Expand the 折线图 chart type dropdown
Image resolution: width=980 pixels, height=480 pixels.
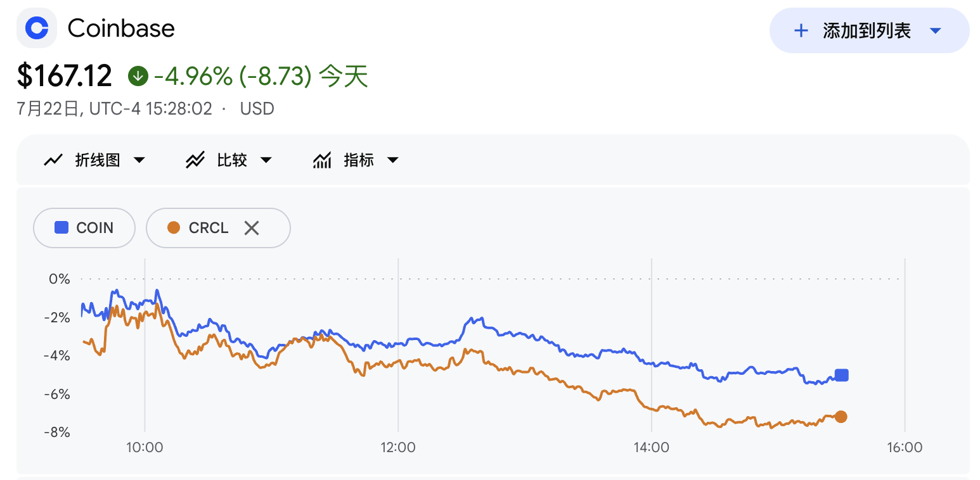[x=139, y=160]
